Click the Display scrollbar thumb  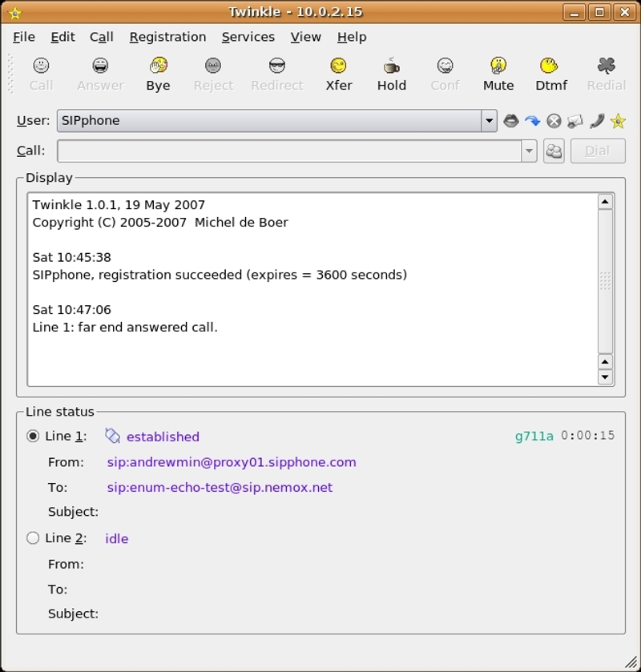pyautogui.click(x=605, y=281)
